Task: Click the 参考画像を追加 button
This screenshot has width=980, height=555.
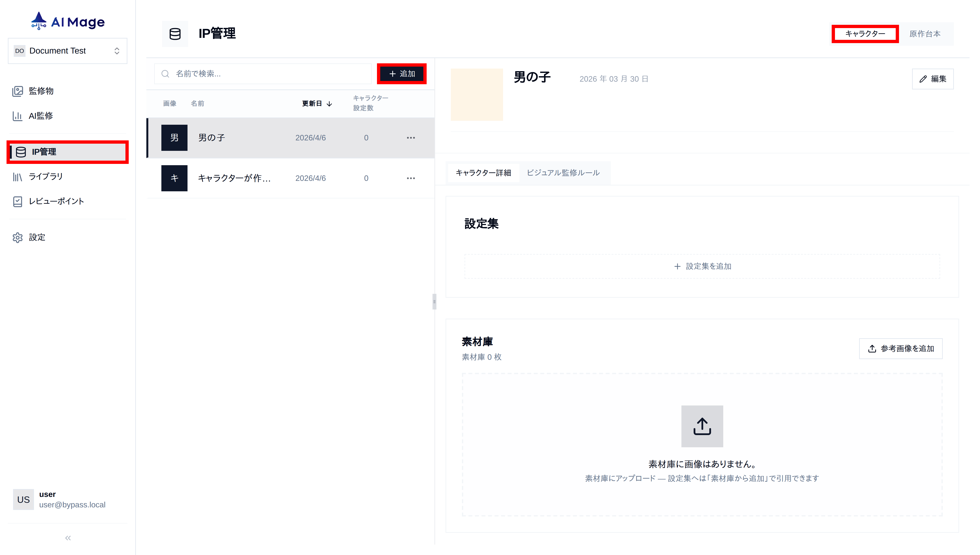Action: [x=901, y=348]
